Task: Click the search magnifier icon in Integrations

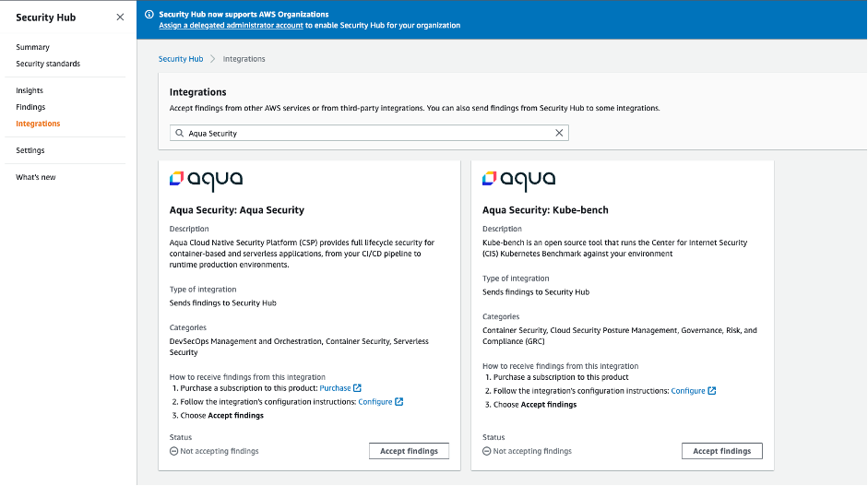Action: click(x=179, y=133)
